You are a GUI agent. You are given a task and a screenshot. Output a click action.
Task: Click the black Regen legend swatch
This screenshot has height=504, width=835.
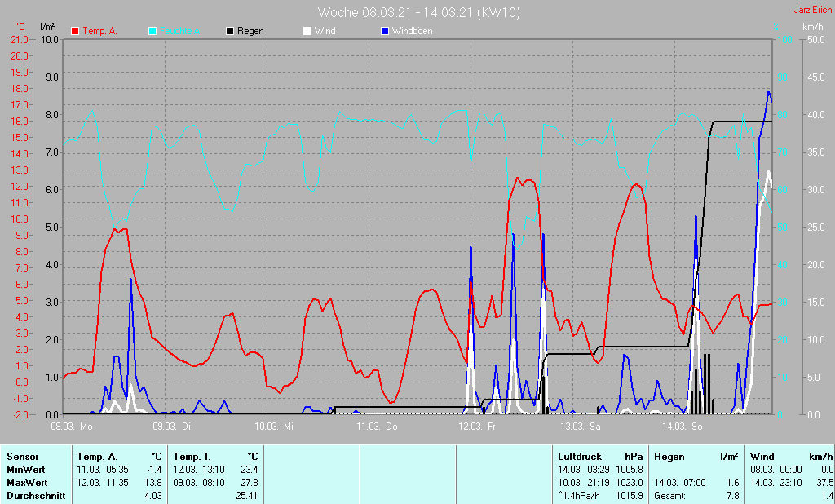pos(230,32)
